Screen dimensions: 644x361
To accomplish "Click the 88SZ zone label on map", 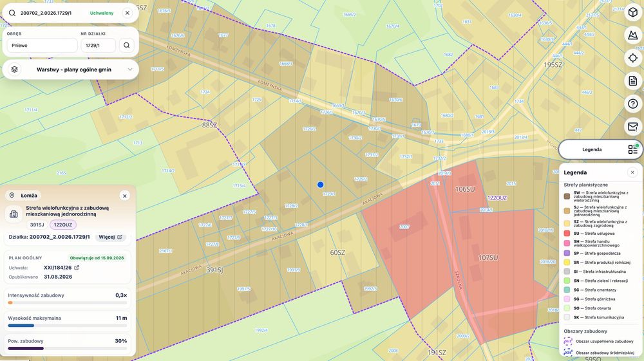I will click(x=209, y=125).
